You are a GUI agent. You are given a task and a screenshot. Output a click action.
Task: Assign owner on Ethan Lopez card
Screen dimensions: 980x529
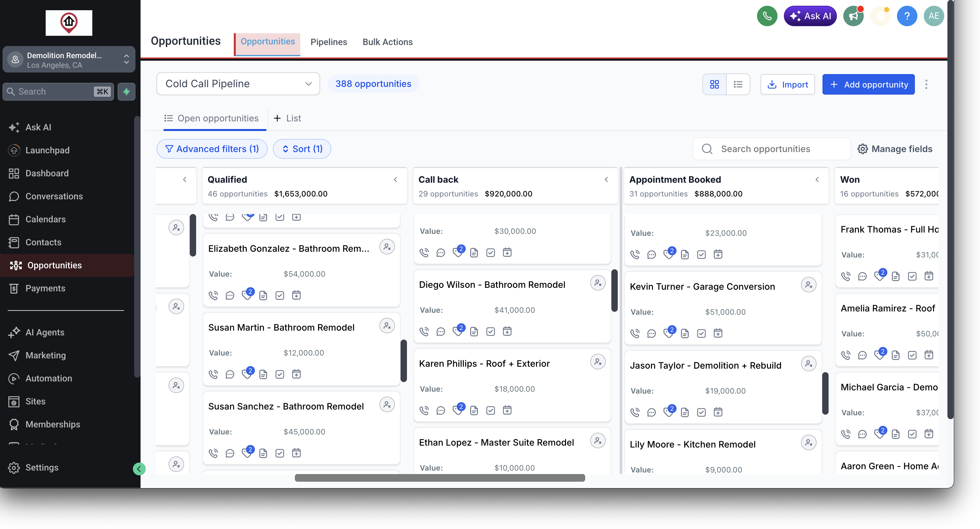[x=598, y=441]
